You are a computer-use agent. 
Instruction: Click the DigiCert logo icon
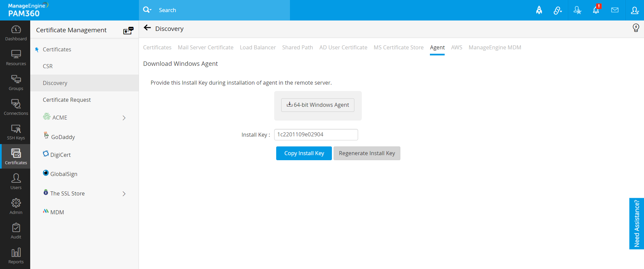pos(46,153)
